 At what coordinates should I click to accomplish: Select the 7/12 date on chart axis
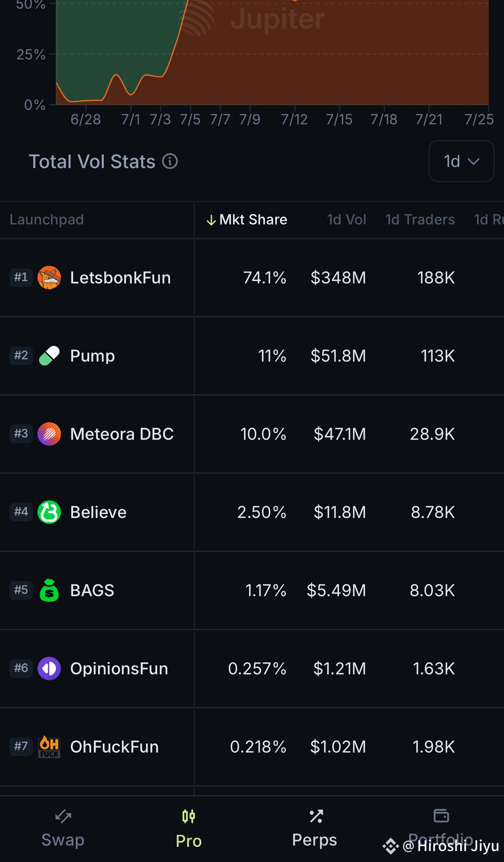click(x=295, y=119)
